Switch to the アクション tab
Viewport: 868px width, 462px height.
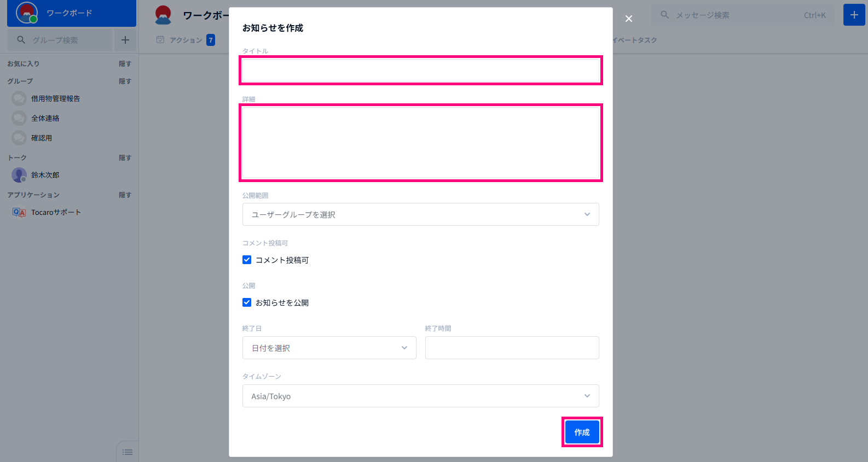pyautogui.click(x=186, y=40)
